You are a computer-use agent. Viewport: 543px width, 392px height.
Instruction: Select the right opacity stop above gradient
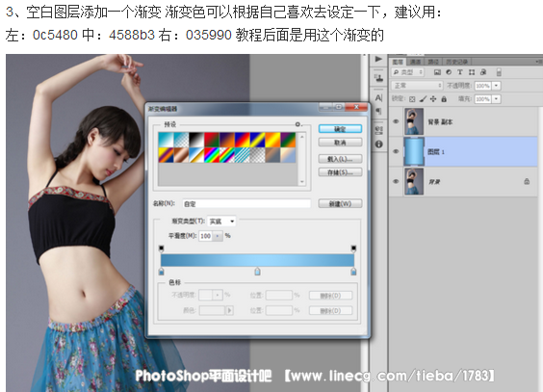tap(353, 248)
